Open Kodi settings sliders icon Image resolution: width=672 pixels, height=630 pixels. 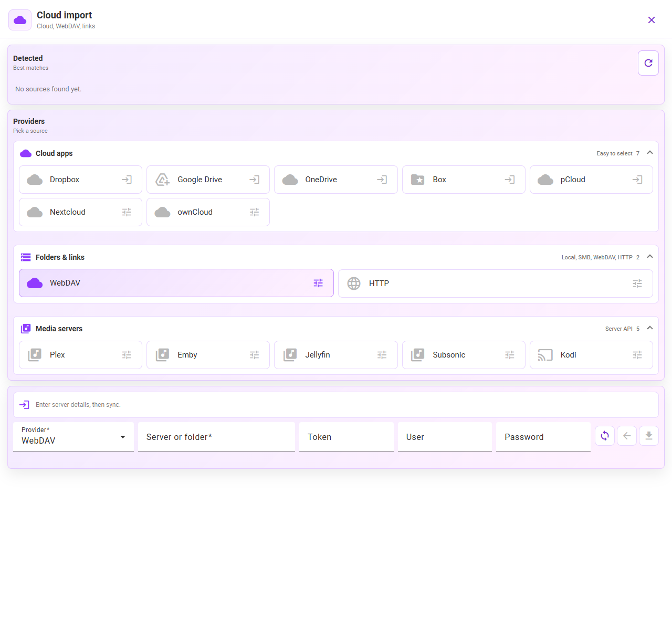pos(637,355)
